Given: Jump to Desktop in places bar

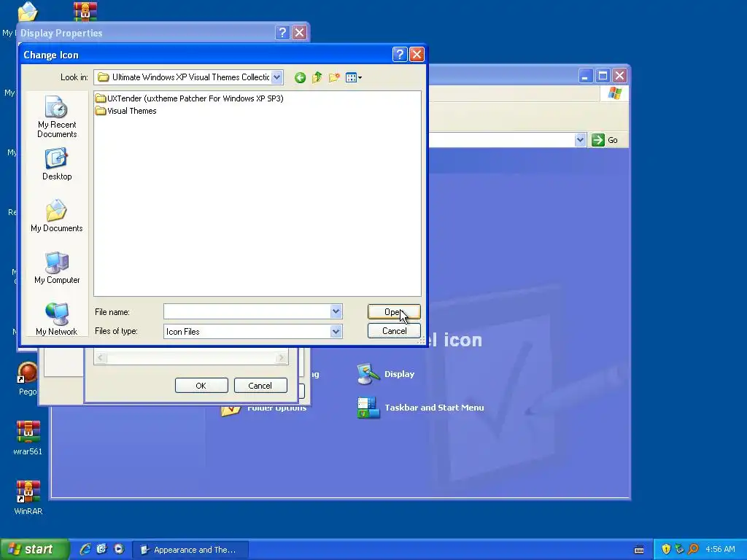Looking at the screenshot, I should 57,164.
